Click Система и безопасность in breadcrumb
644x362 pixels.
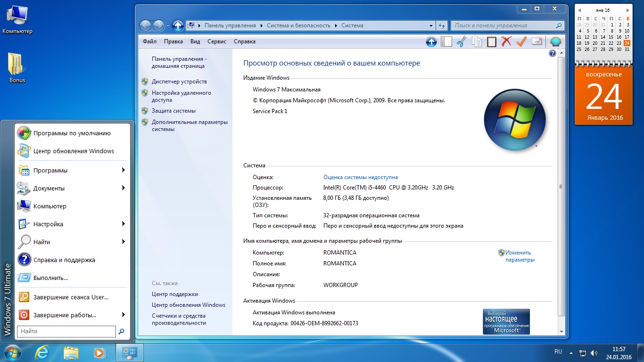(298, 25)
